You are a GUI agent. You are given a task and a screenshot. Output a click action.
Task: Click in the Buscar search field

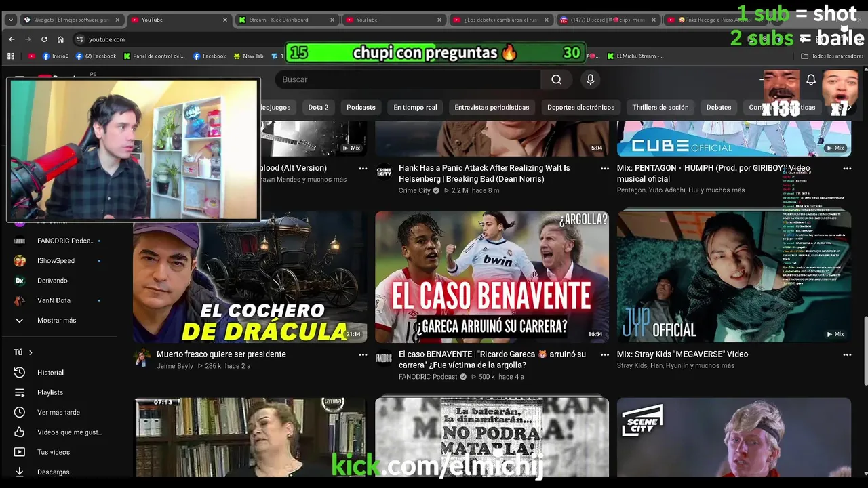point(407,79)
